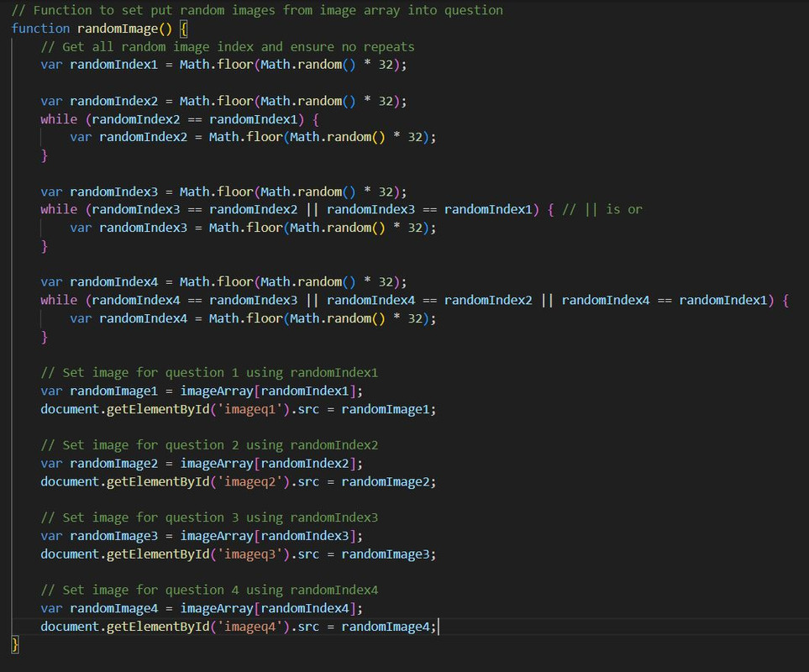Click the opening brace after randomImage()
This screenshot has width=809, height=672.
click(184, 29)
